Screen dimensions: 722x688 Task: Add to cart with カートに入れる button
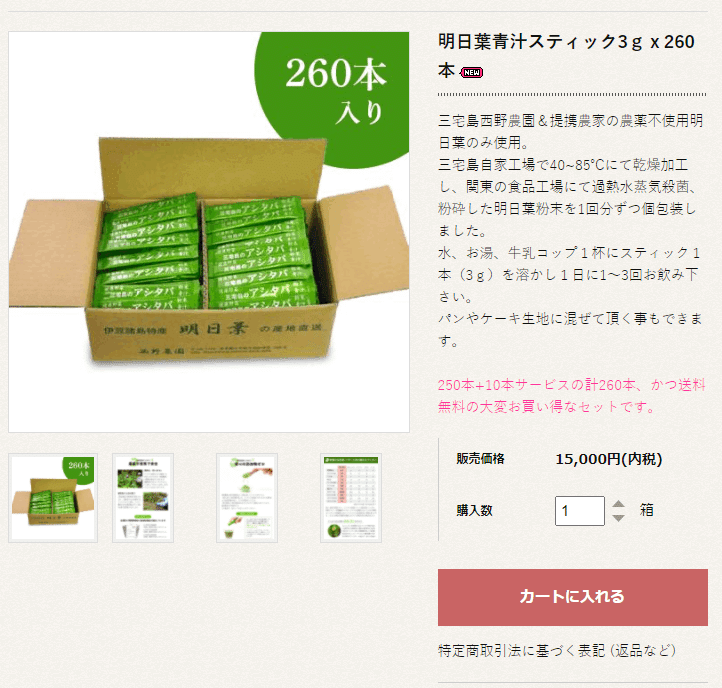tap(572, 597)
